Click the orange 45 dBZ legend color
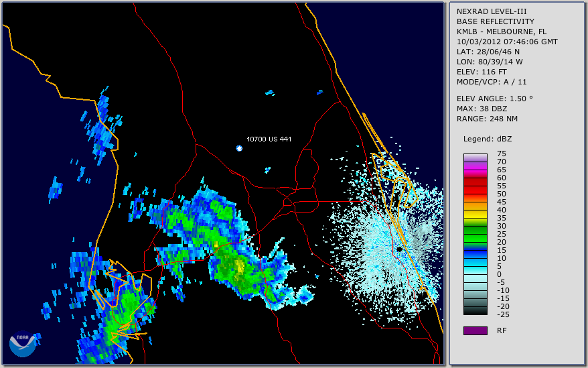The height and width of the screenshot is (368, 588). click(x=475, y=202)
